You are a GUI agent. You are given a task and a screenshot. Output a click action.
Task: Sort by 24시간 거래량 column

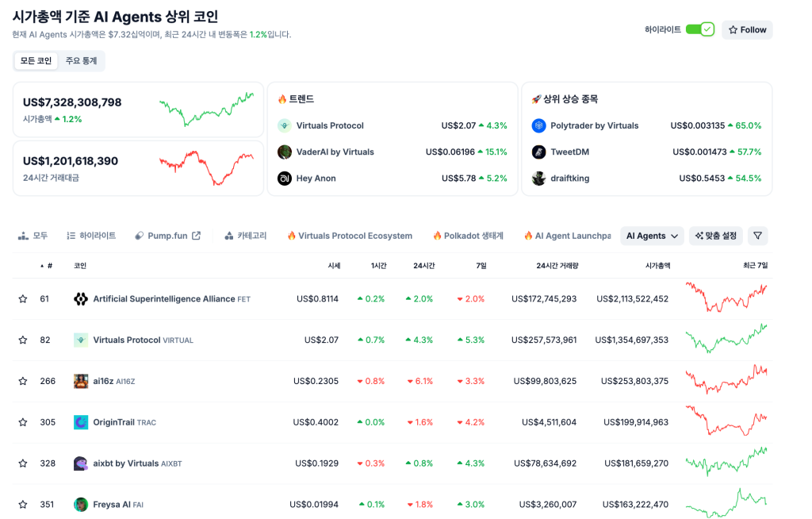click(557, 266)
